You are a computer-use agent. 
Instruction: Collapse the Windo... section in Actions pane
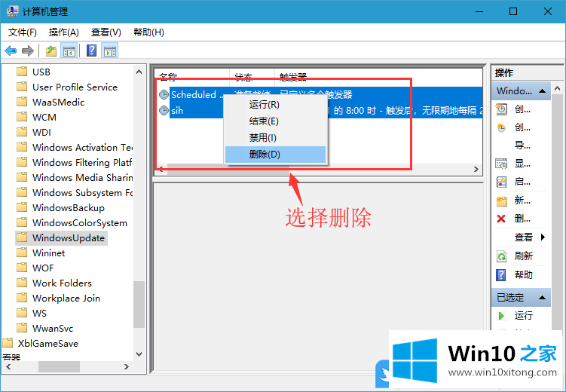pos(542,91)
